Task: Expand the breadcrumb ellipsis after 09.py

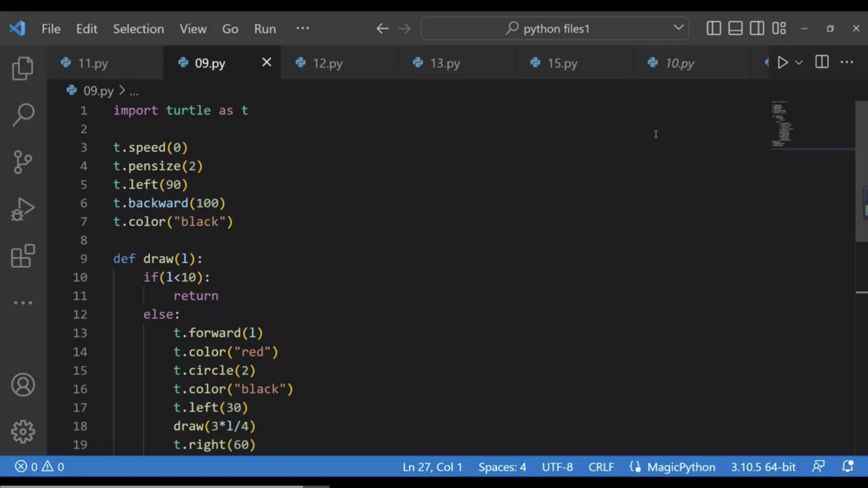Action: click(x=134, y=91)
